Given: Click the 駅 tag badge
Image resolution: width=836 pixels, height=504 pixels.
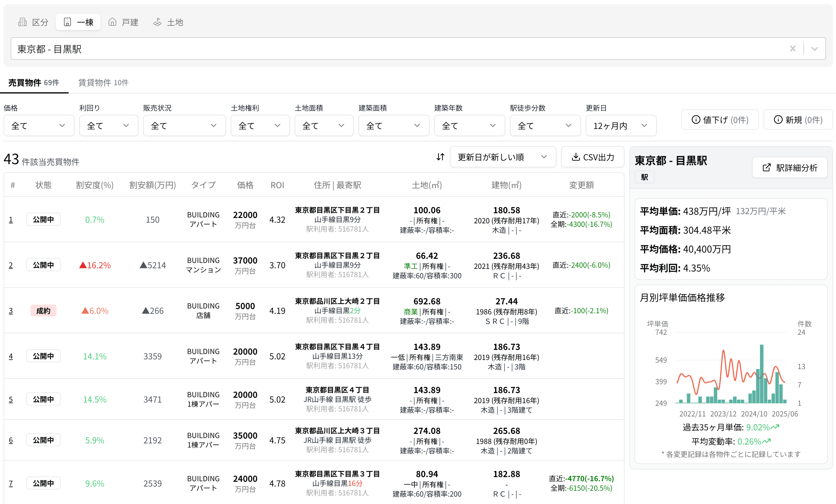Looking at the screenshot, I should 644,177.
